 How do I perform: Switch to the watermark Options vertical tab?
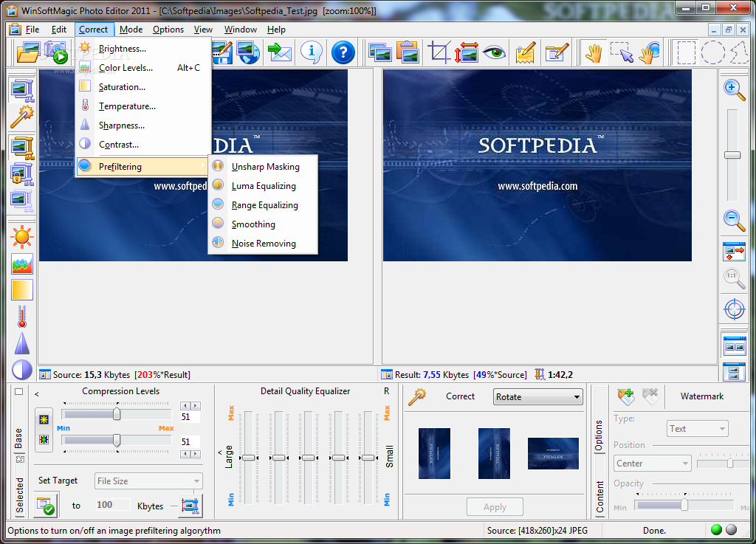pos(599,435)
